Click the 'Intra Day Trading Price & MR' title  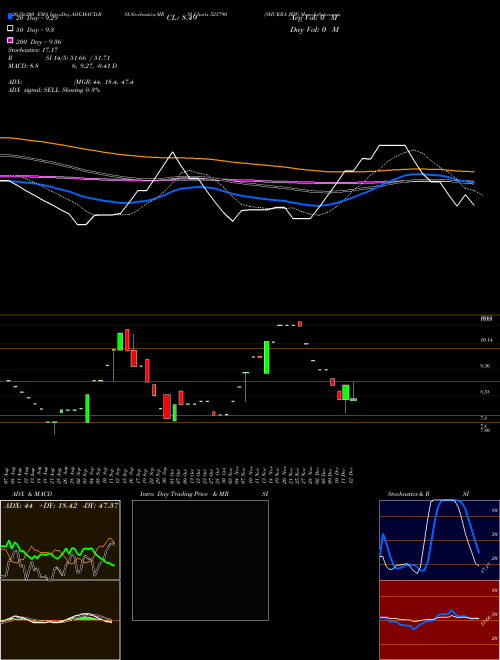coord(184,494)
